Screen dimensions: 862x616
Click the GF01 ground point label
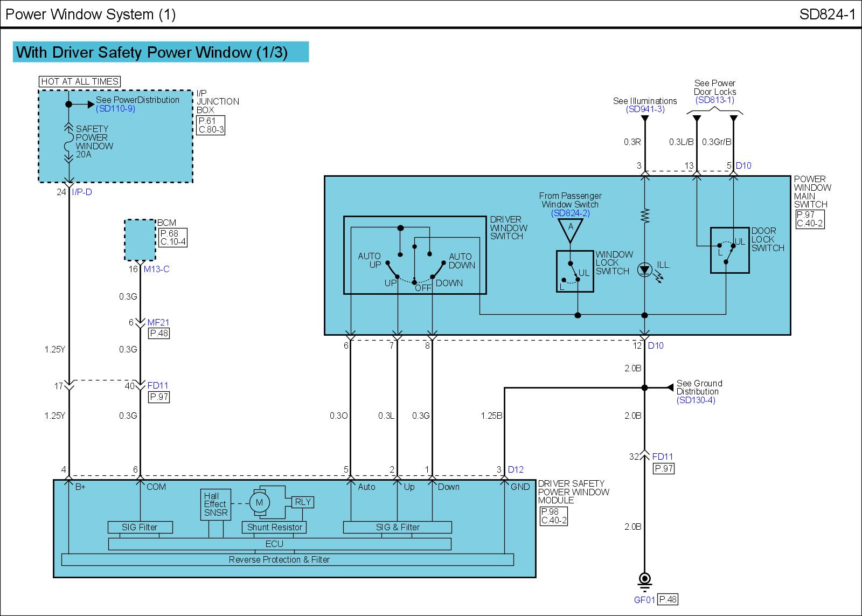(644, 600)
